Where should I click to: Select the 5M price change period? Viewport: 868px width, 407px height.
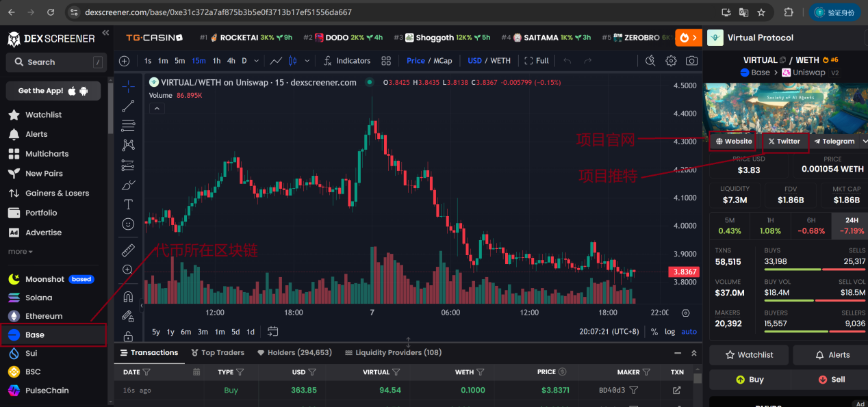point(730,226)
